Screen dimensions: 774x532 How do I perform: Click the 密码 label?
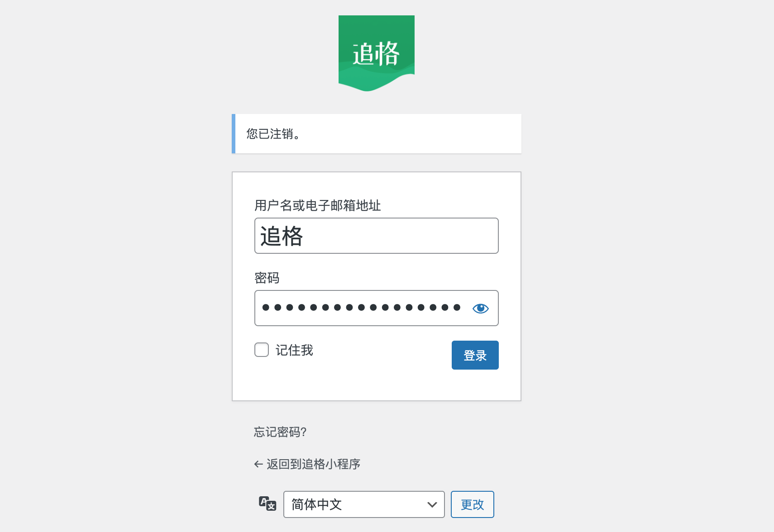[267, 278]
